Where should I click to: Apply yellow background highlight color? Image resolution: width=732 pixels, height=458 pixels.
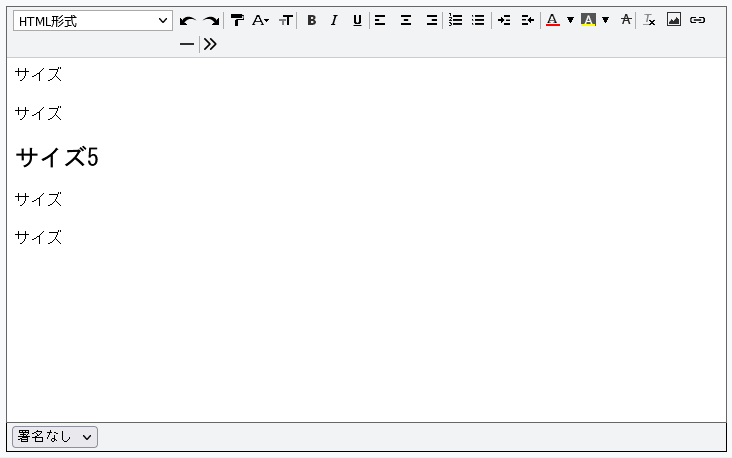588,20
